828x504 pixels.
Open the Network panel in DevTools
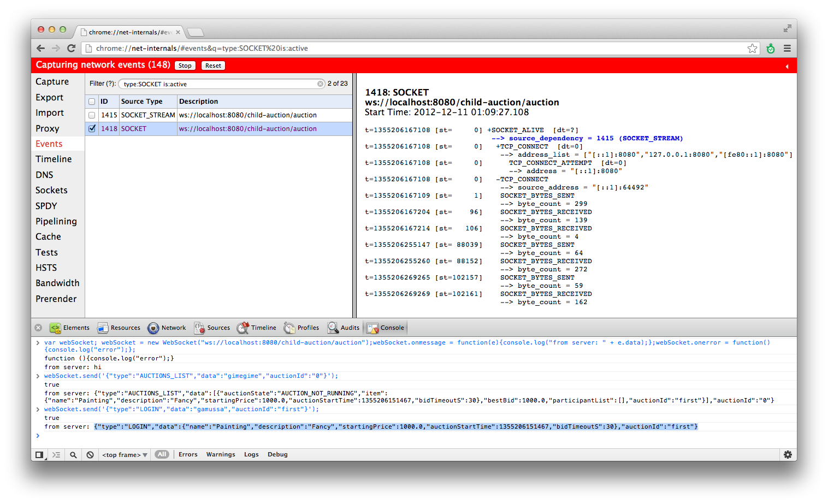[167, 328]
